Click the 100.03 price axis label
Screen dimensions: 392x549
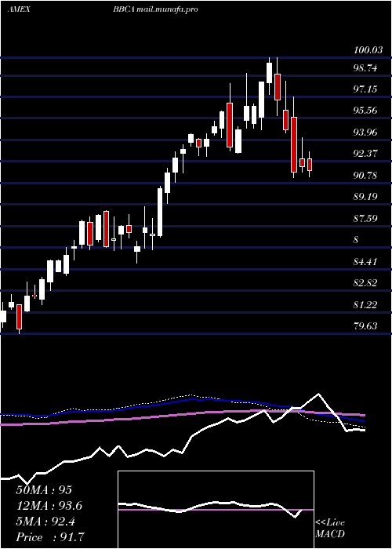pyautogui.click(x=368, y=50)
